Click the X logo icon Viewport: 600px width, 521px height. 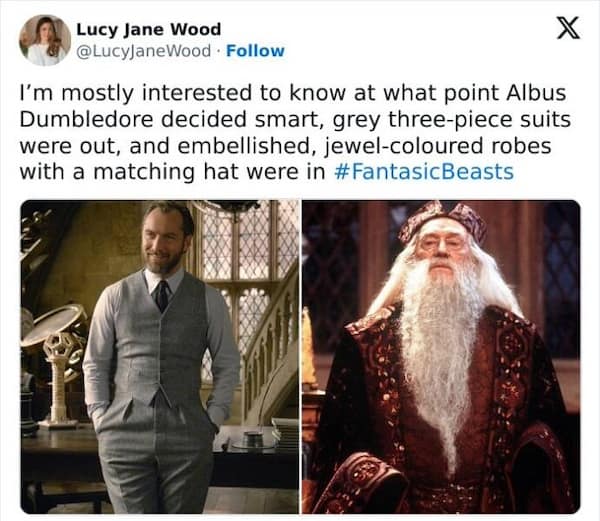tap(568, 28)
